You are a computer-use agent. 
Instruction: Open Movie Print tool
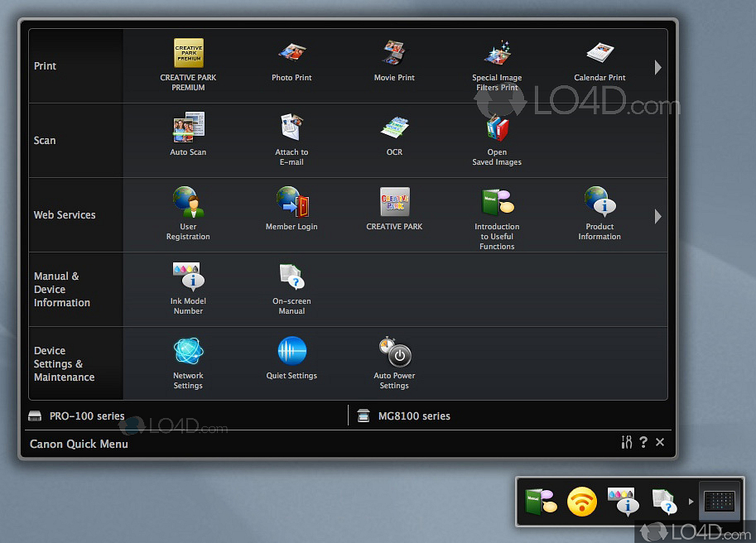pos(394,54)
